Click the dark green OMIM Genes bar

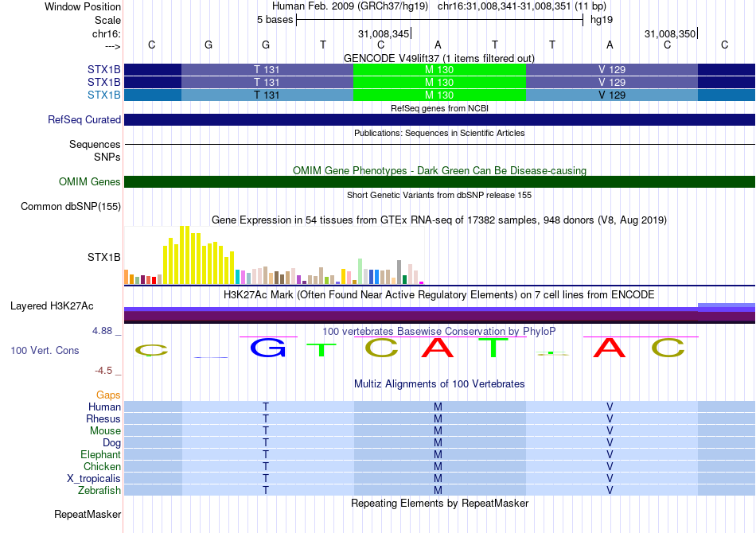coord(439,181)
